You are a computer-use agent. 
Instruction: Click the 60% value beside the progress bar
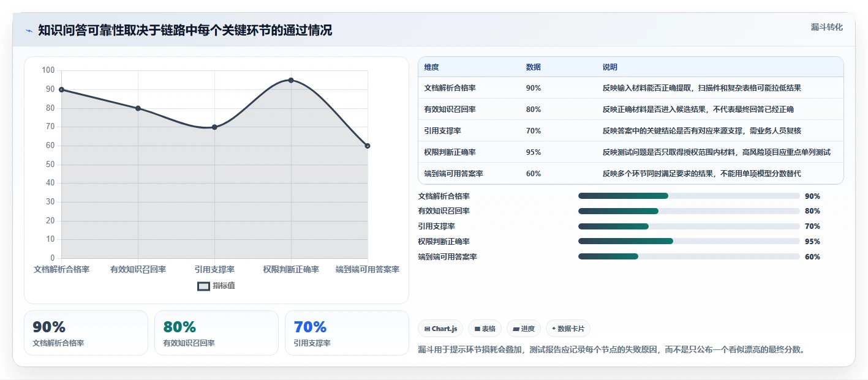point(812,257)
